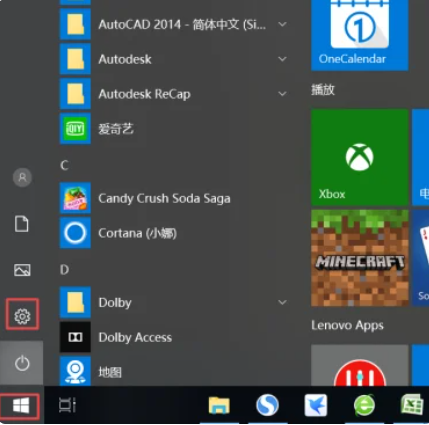Click the Autodesk ReCap folder icon

(x=75, y=94)
